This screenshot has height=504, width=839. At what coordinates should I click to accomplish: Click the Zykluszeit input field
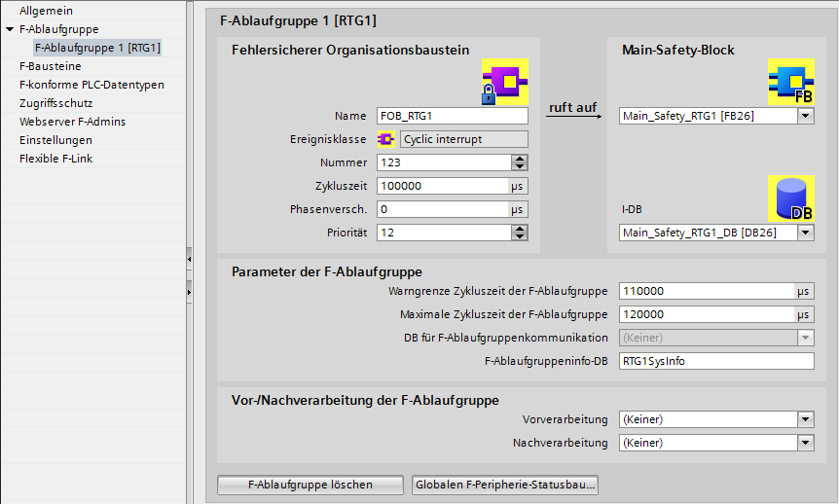(x=442, y=186)
